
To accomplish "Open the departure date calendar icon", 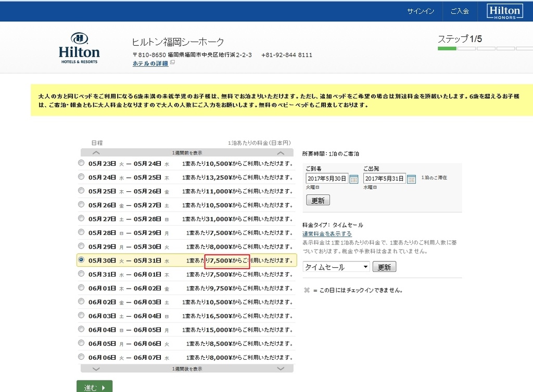I will pos(411,179).
